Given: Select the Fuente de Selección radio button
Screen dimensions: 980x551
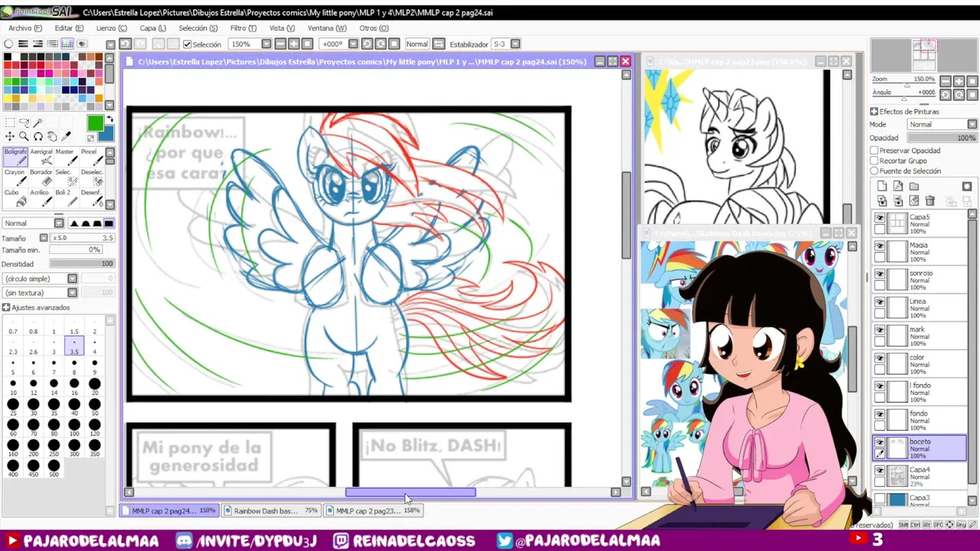Looking at the screenshot, I should click(x=874, y=171).
